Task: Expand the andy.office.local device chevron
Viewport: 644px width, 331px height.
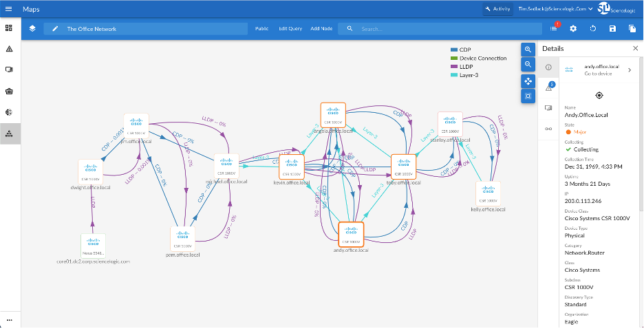Action: point(630,70)
